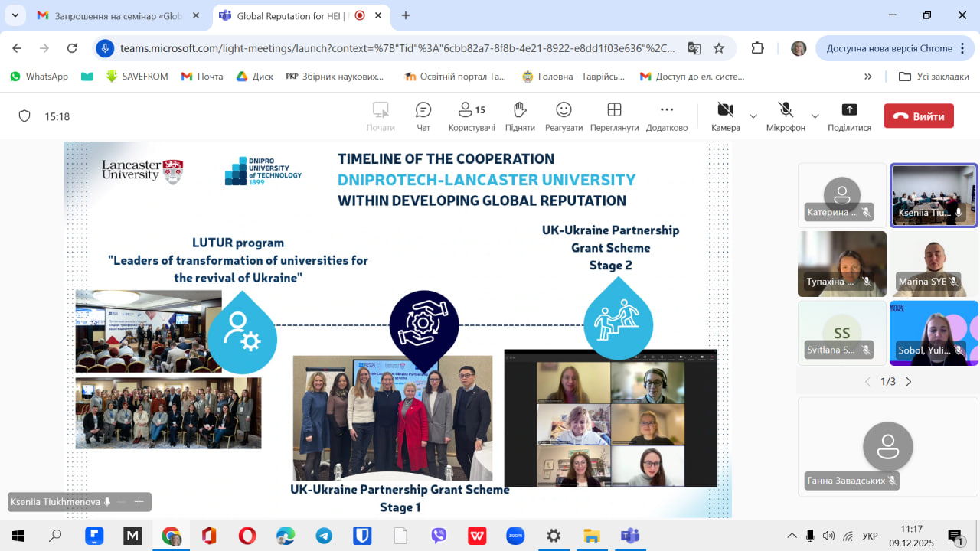Open the Додатково more actions menu
This screenshot has height=551, width=980.
(667, 116)
